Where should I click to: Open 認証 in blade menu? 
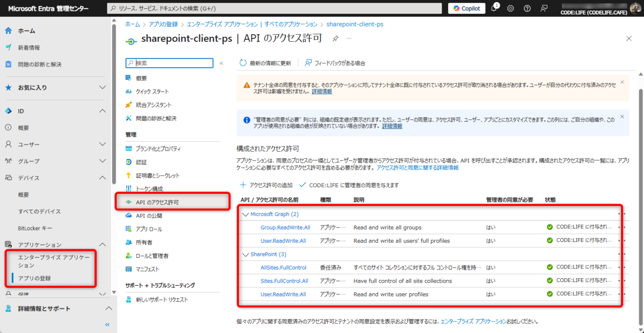tap(142, 162)
